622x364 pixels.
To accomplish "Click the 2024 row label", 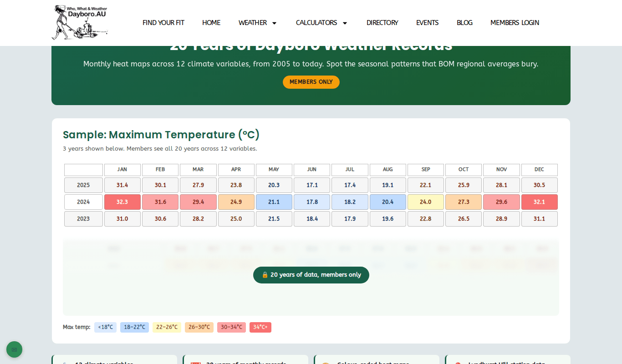I will 83,202.
